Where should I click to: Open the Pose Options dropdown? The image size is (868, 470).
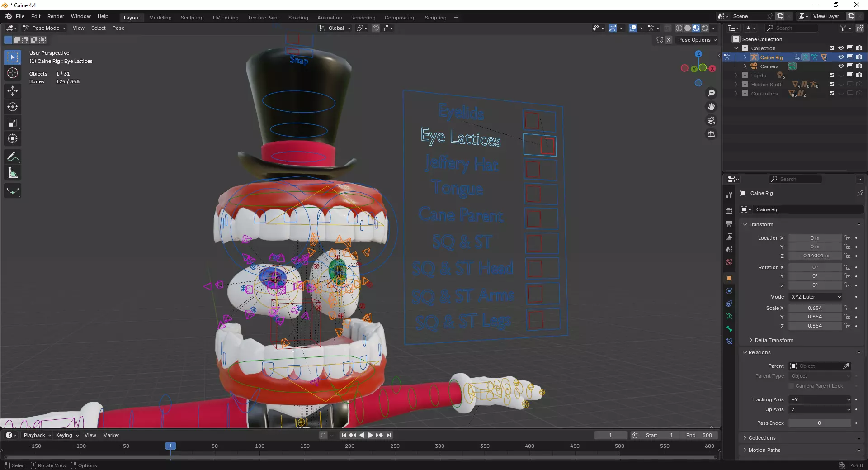(x=698, y=40)
